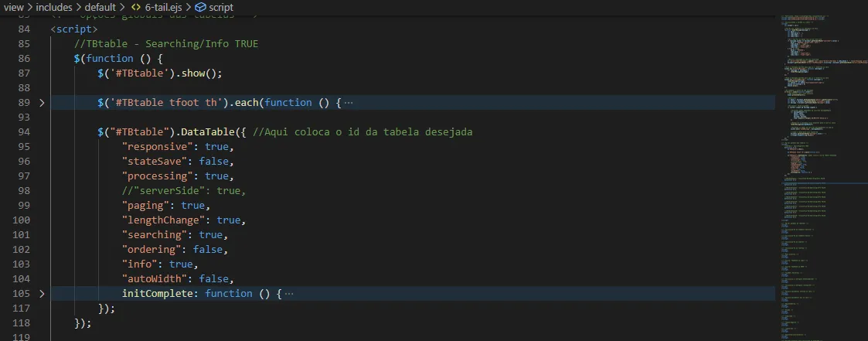Viewport: 868px width, 341px height.
Task: Click line number 94 in the gutter
Action: 23,131
